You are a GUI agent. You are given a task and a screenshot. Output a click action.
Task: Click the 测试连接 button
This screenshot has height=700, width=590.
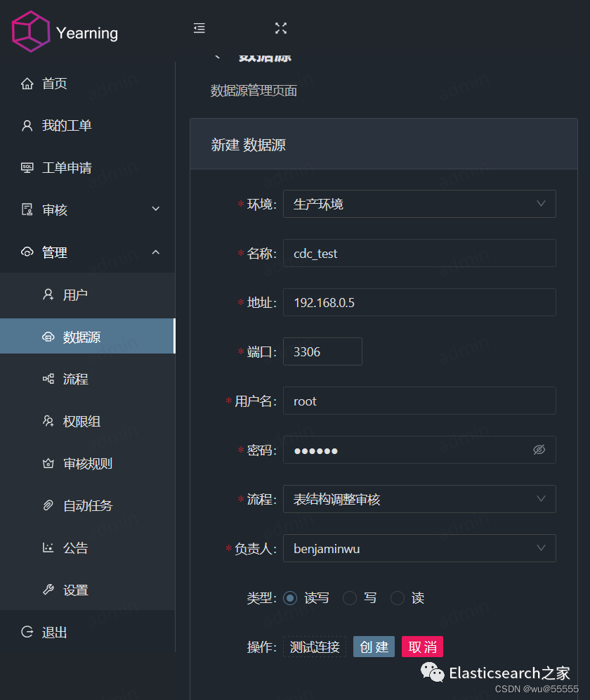[315, 647]
